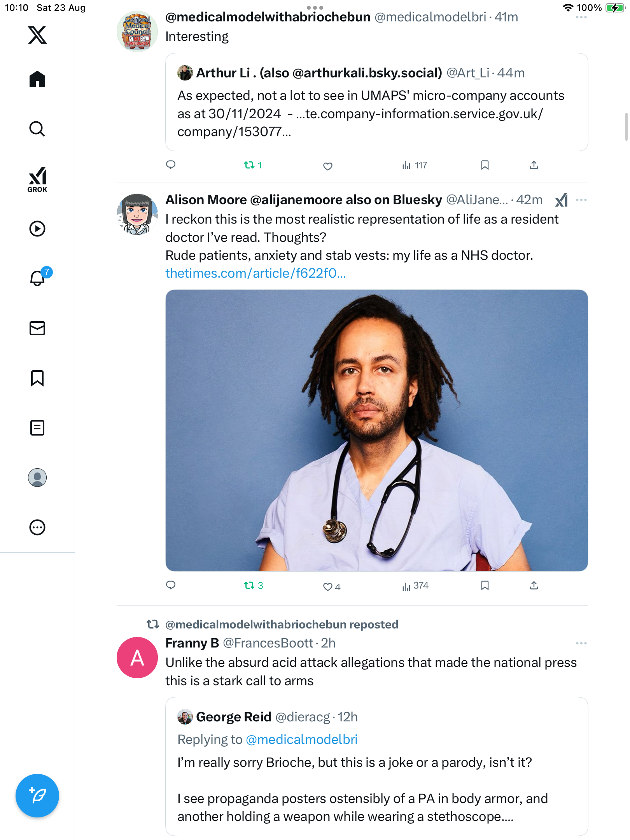630x840 pixels.
Task: Open thetimes.com article link
Action: pos(255,273)
